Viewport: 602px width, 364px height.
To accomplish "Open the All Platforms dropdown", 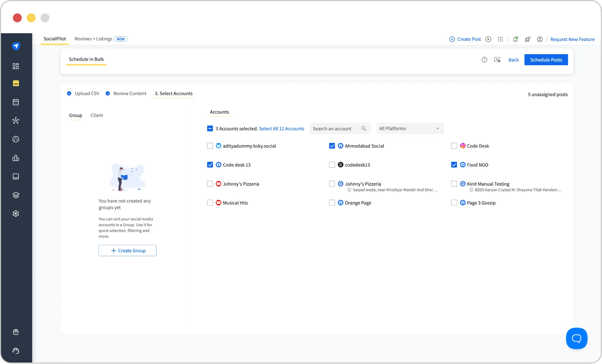I will point(410,128).
